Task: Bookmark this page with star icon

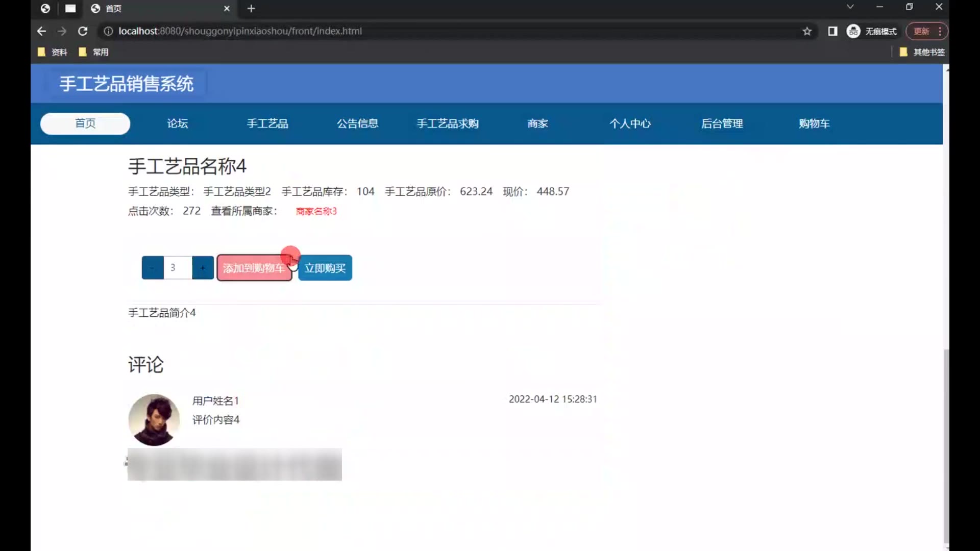Action: (807, 31)
